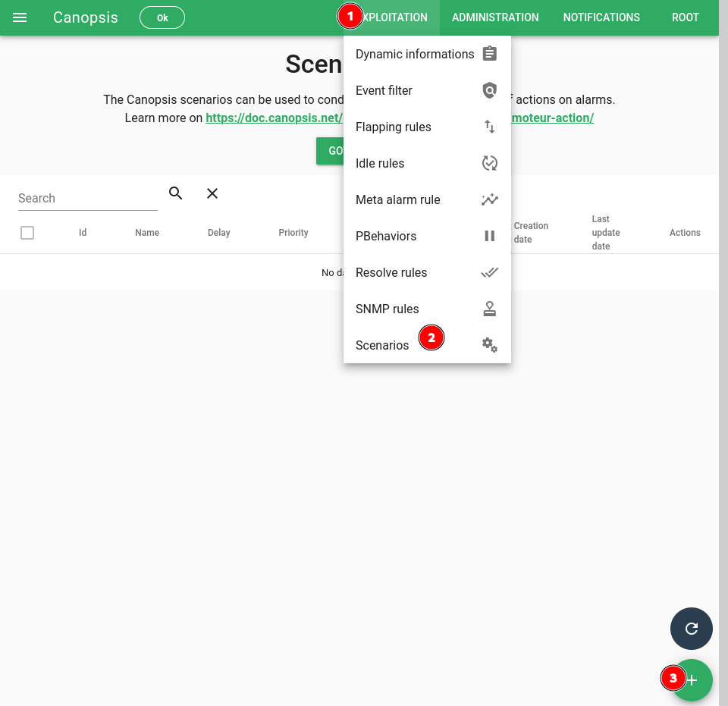
Task: Click the Idle rules sync icon
Action: tap(489, 163)
